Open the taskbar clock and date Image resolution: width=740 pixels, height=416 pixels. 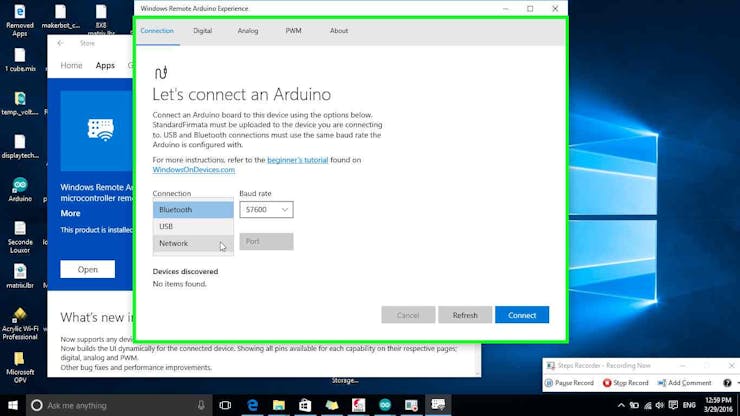tap(718, 405)
